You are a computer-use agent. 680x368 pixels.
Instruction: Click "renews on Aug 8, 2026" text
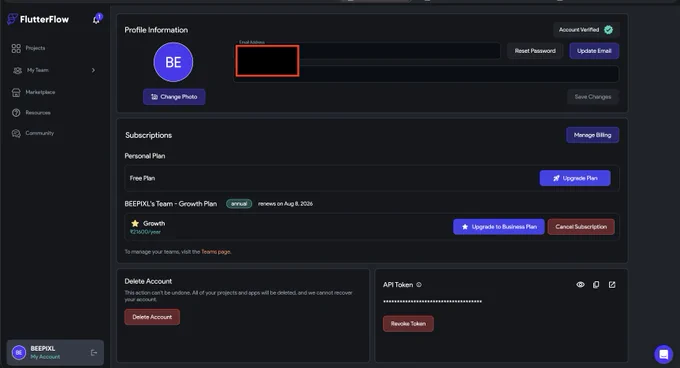coord(285,204)
